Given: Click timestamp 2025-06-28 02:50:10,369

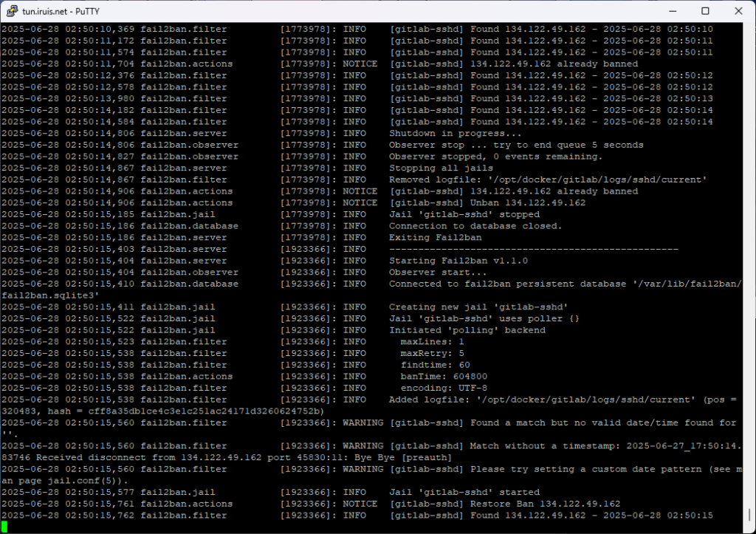Looking at the screenshot, I should pos(68,29).
